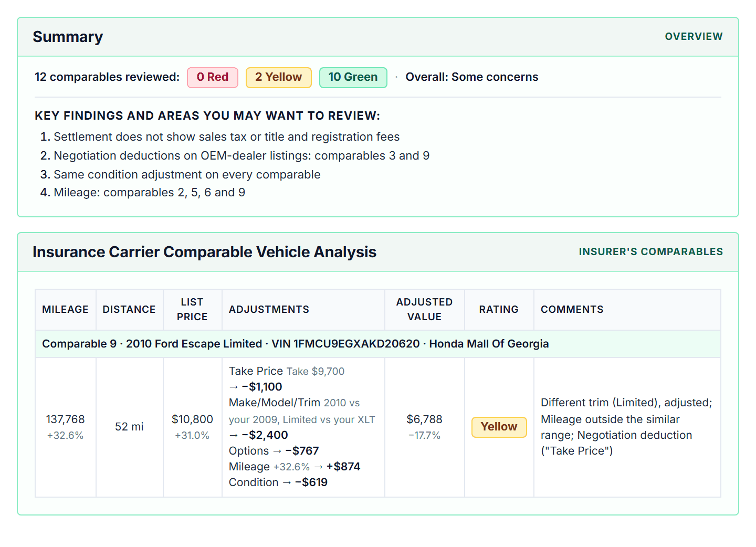Click the Mileage comparables 2, 5, 6 and 9 finding
Screen dimensions: 756x547
pos(149,193)
